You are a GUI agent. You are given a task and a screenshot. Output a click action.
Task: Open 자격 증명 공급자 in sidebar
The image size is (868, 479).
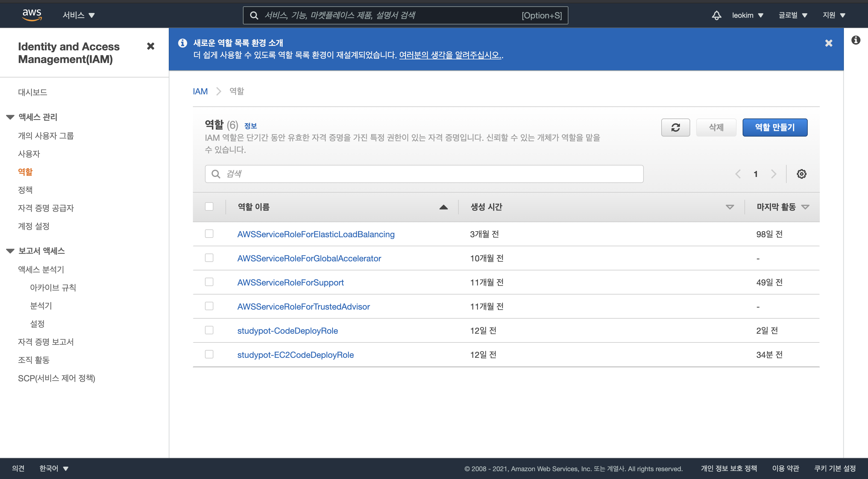point(46,208)
